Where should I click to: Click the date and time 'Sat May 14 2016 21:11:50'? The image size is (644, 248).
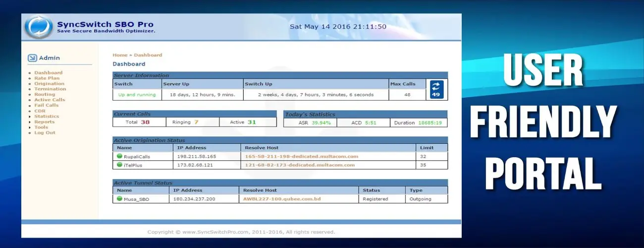[x=338, y=27]
